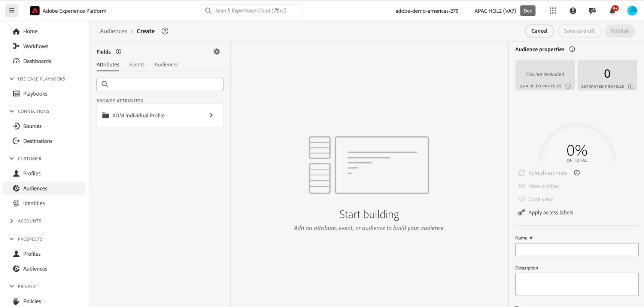
Task: Collapse the Use Case Playbooks section
Action: coord(12,79)
